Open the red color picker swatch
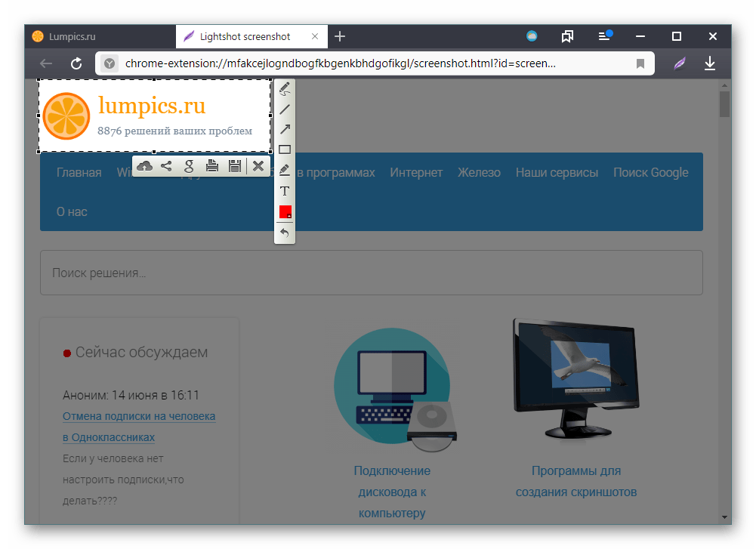 (285, 212)
